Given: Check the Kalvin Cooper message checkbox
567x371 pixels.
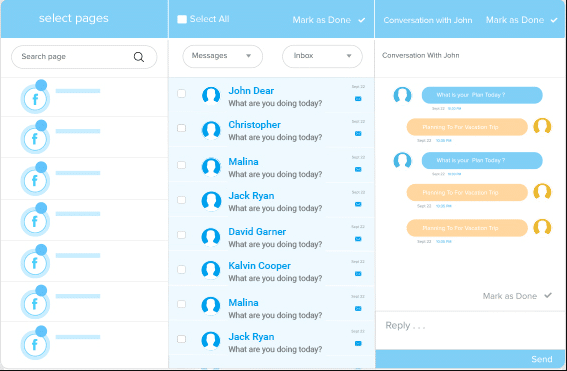Looking at the screenshot, I should pos(182,269).
